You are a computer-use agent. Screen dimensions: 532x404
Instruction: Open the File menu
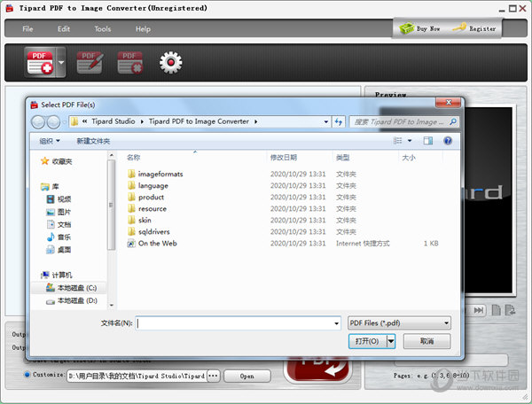pyautogui.click(x=27, y=29)
